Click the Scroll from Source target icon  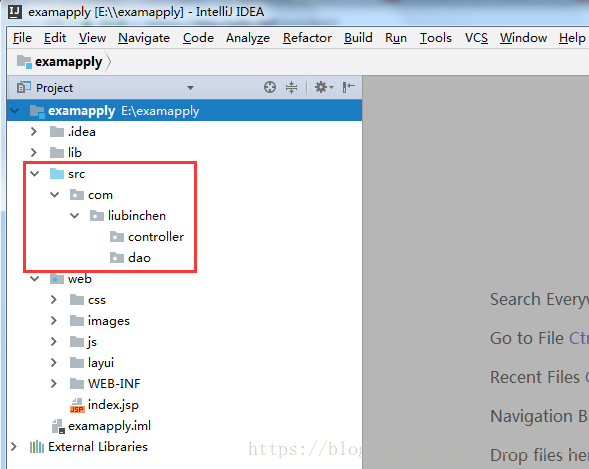pos(270,87)
